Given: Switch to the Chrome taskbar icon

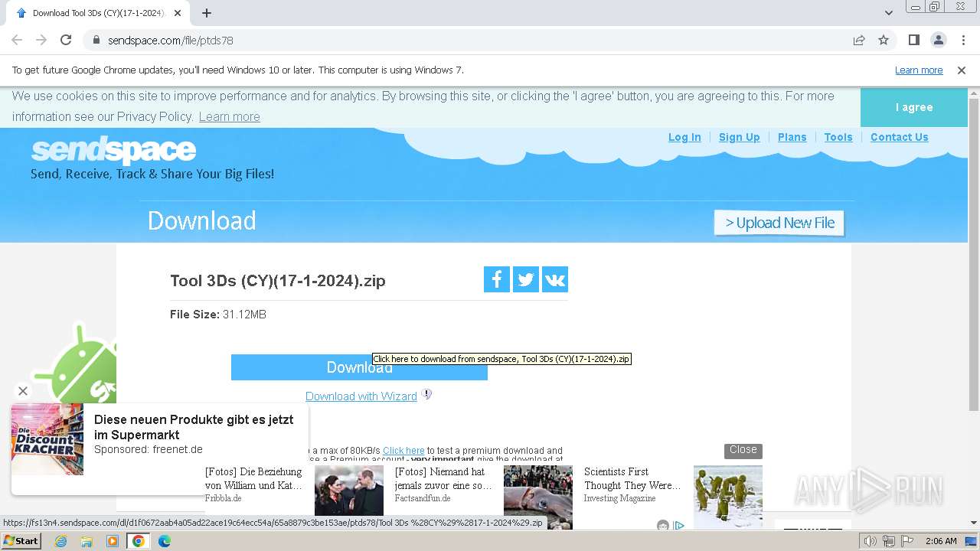Looking at the screenshot, I should (139, 541).
